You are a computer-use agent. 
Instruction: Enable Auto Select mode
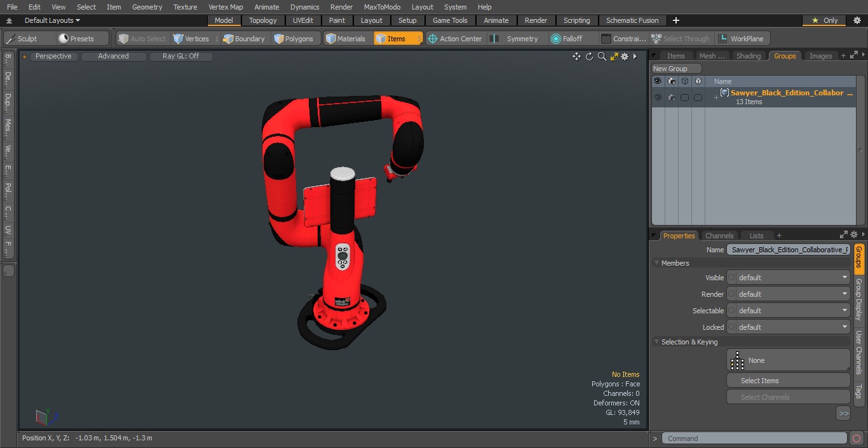click(x=142, y=39)
